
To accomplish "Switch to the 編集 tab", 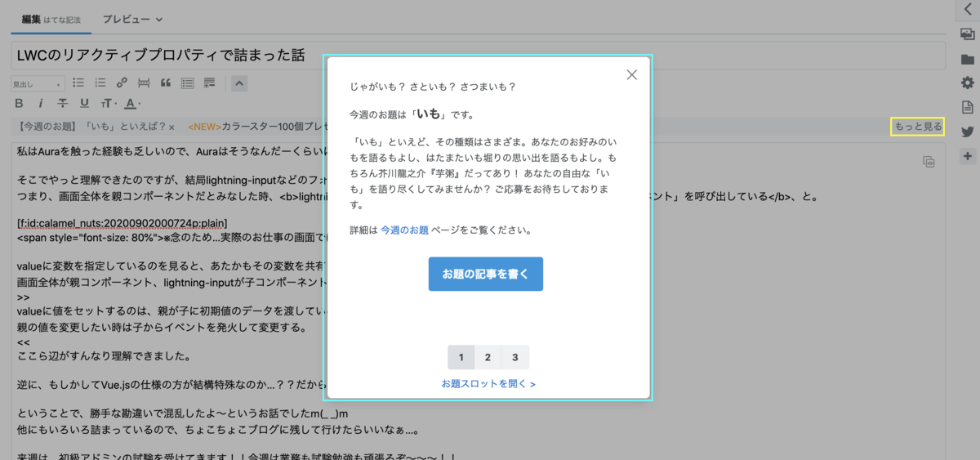I will coord(51,19).
